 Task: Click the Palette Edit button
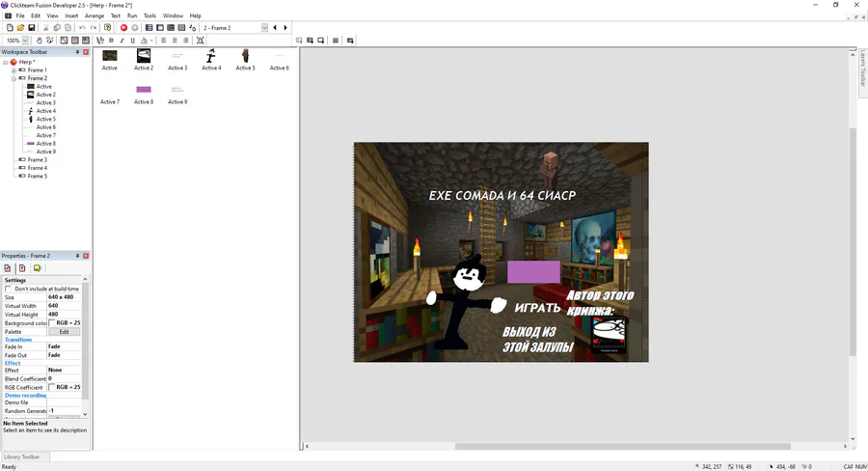coord(65,331)
